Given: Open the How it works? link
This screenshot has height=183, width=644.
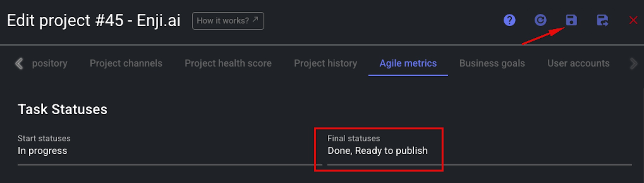Looking at the screenshot, I should (x=228, y=21).
